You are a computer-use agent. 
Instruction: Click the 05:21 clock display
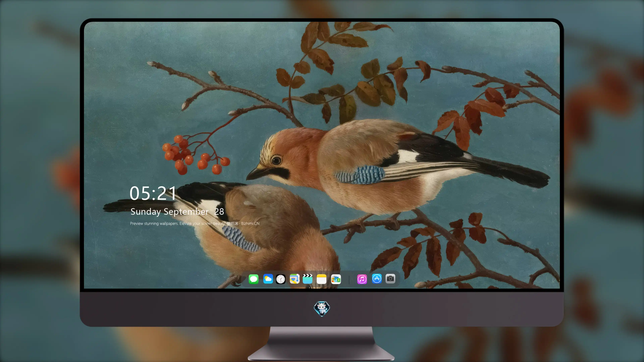(153, 193)
